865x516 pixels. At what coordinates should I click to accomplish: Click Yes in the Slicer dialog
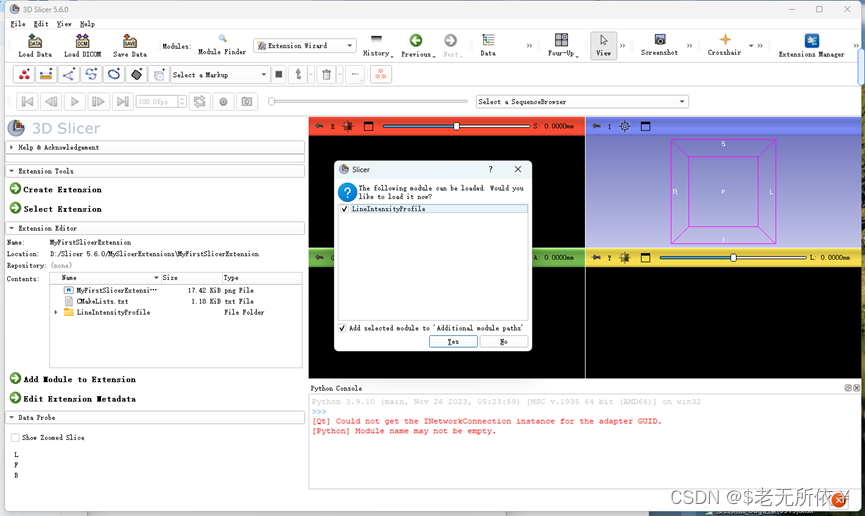coord(453,342)
